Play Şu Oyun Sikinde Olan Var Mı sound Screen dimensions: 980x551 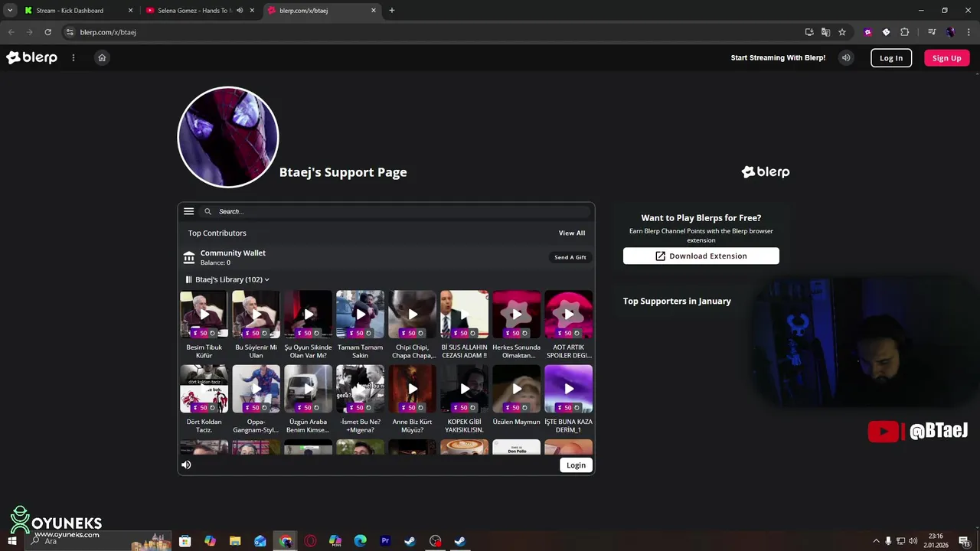[308, 315]
